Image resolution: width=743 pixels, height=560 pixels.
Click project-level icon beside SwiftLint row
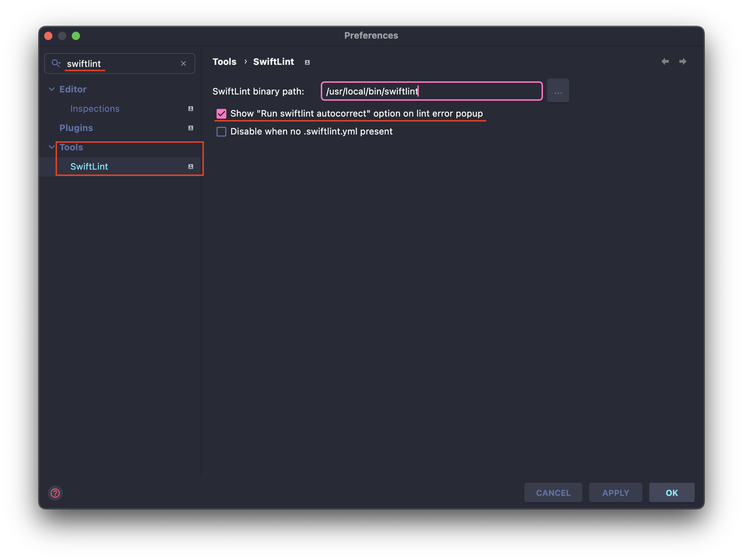191,167
